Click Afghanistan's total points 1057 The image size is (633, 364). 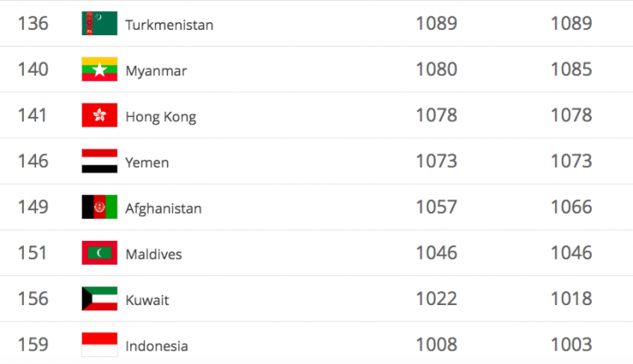click(436, 207)
